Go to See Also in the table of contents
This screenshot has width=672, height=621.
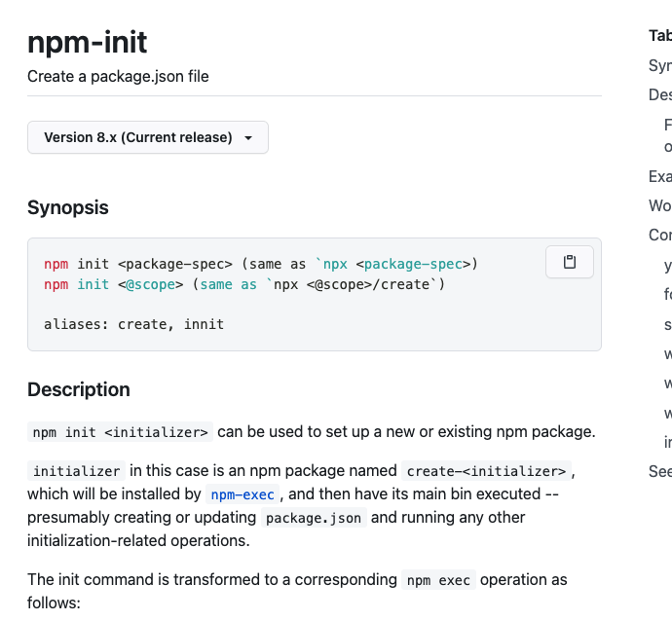click(660, 471)
